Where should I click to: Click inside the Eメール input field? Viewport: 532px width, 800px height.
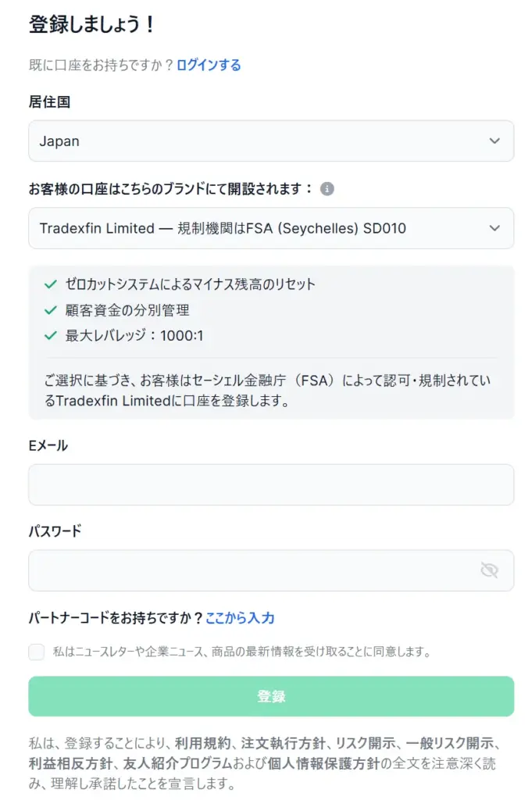pos(270,484)
